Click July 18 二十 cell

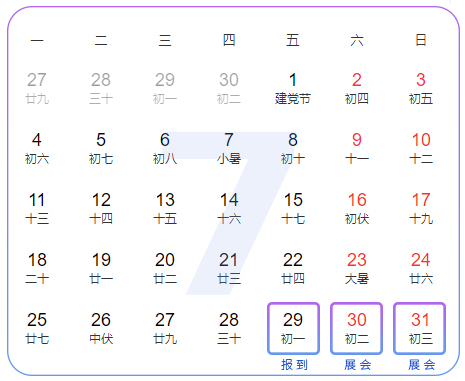tap(37, 269)
